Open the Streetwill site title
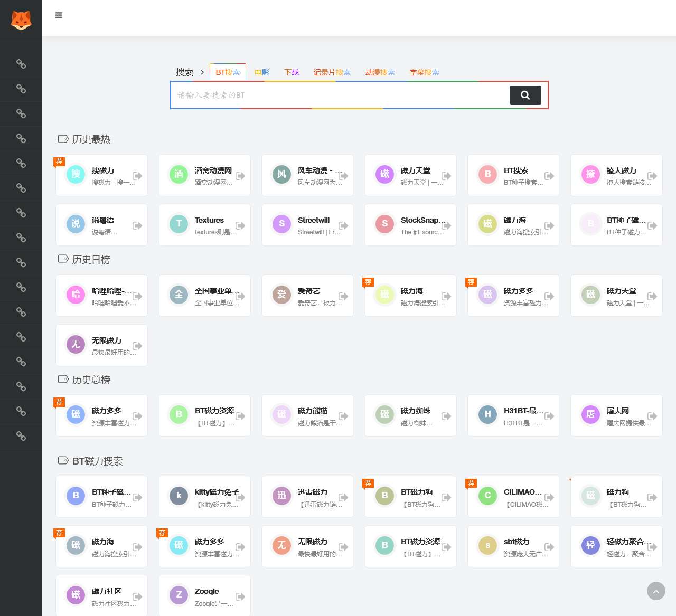 314,220
